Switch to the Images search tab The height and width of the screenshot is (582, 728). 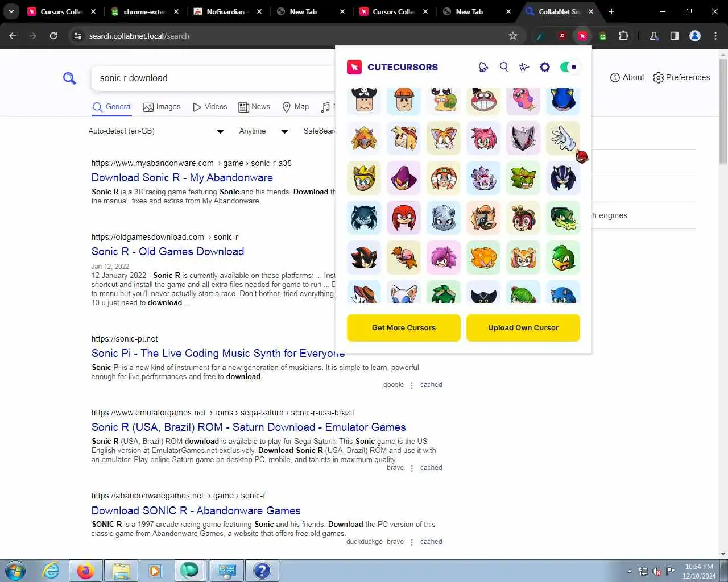pos(162,107)
